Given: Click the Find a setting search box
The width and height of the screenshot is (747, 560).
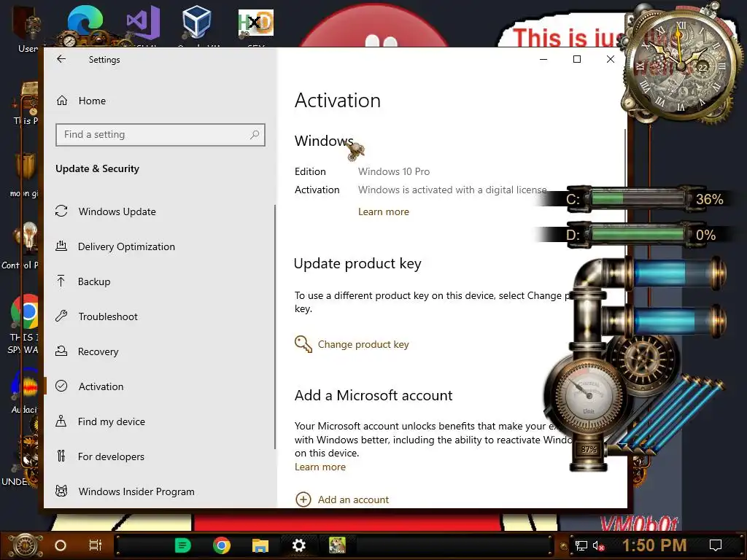Looking at the screenshot, I should (x=160, y=135).
